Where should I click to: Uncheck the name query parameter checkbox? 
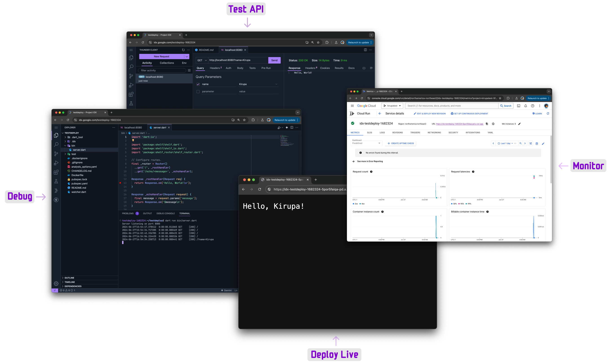pos(198,84)
